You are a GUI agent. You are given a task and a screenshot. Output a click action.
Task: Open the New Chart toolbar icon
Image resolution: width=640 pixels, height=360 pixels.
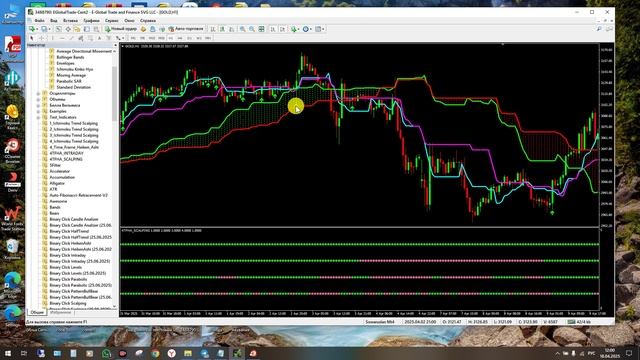point(31,29)
